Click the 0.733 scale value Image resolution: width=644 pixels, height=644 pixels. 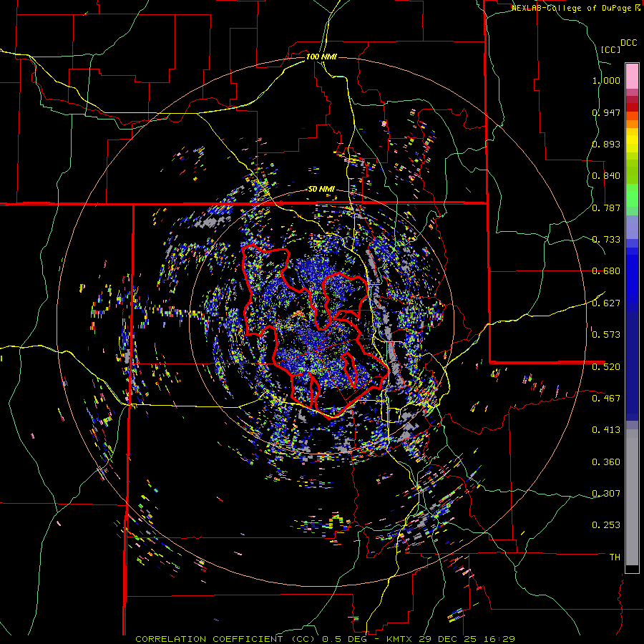[x=606, y=240]
